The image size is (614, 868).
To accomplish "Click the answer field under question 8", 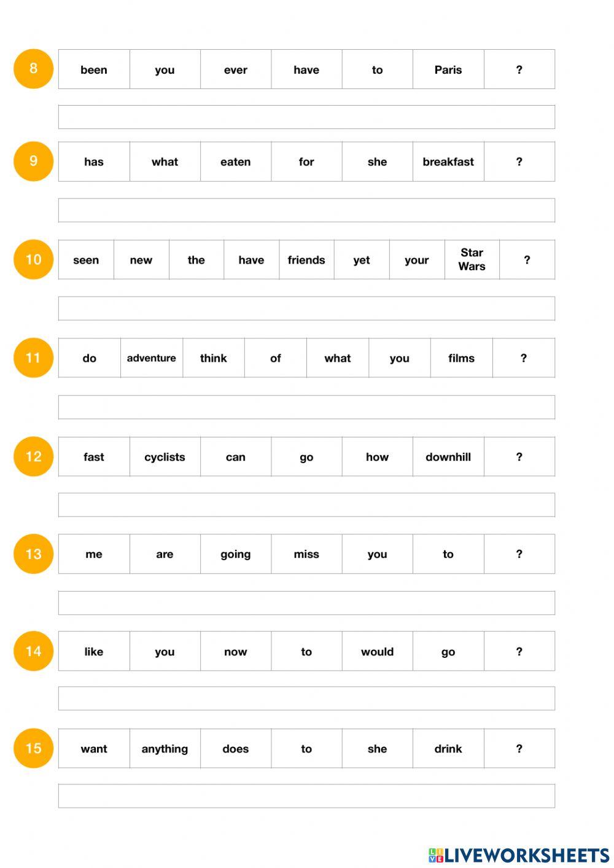I will tap(306, 117).
